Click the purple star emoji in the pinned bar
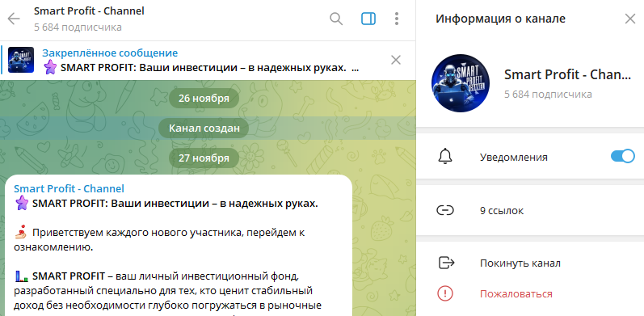The height and width of the screenshot is (316, 644). pos(50,67)
